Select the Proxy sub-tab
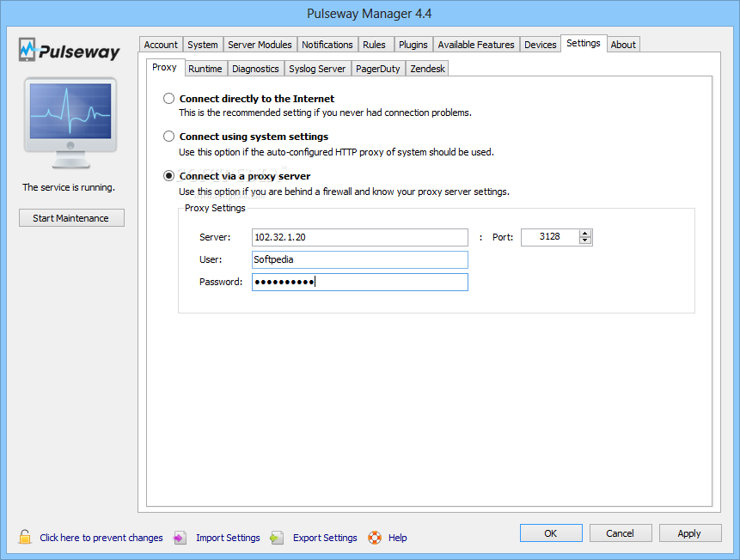The width and height of the screenshot is (740, 560). pos(165,67)
